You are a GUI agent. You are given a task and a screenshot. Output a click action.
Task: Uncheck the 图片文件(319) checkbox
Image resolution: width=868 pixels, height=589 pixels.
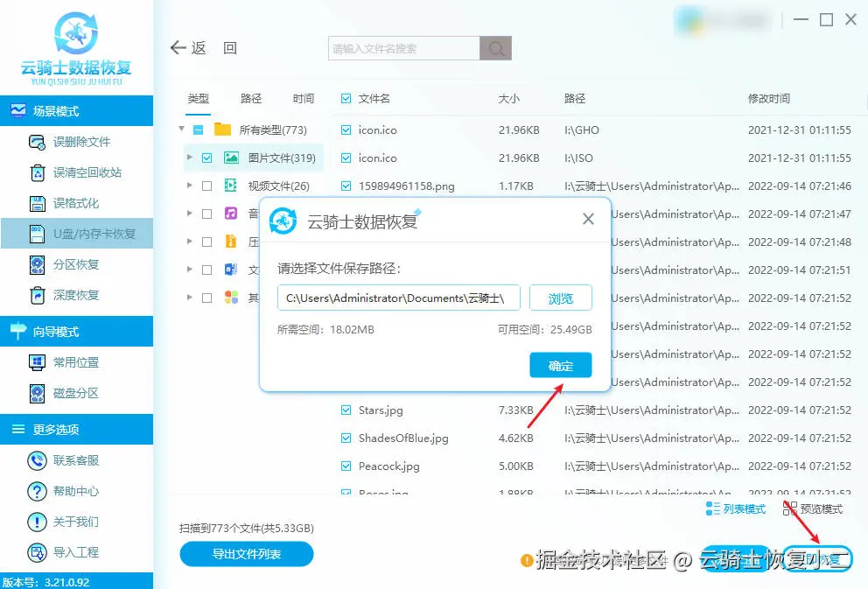click(207, 158)
